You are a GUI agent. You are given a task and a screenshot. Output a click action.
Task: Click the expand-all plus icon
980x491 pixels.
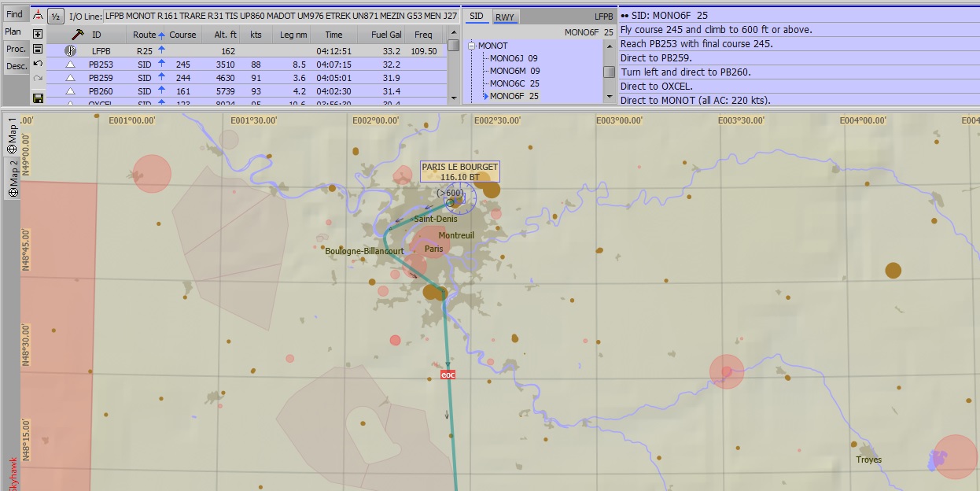point(38,34)
